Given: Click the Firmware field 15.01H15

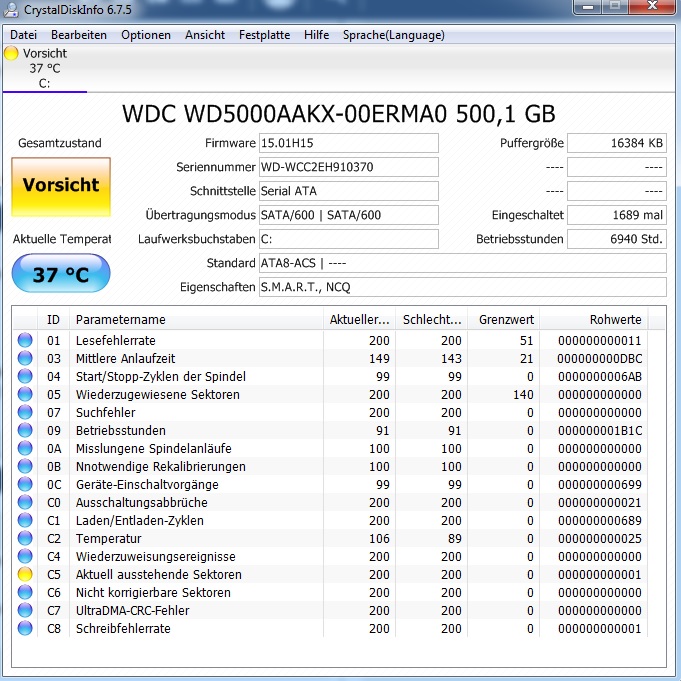Looking at the screenshot, I should [349, 143].
